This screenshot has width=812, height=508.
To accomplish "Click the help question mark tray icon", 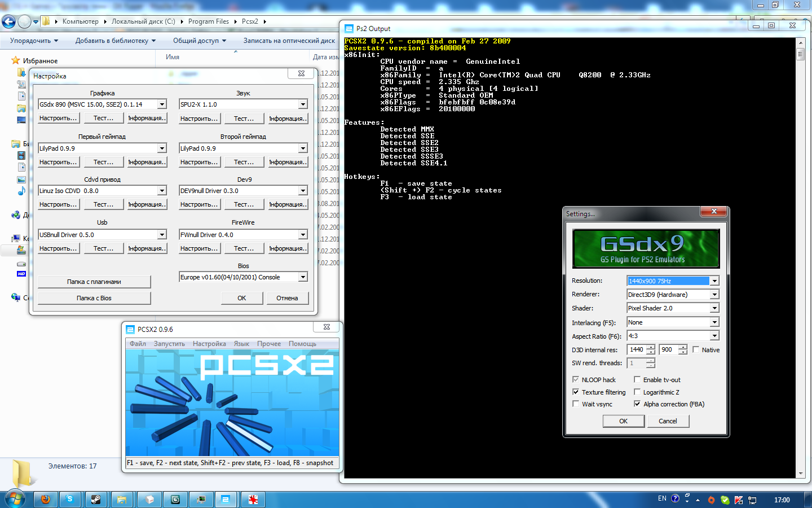I will coord(675,498).
